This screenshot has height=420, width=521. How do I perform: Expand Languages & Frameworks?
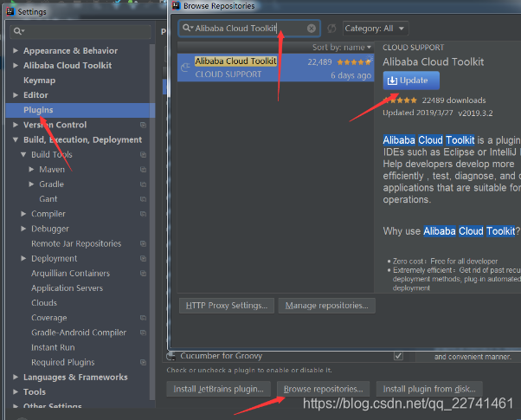pos(16,377)
